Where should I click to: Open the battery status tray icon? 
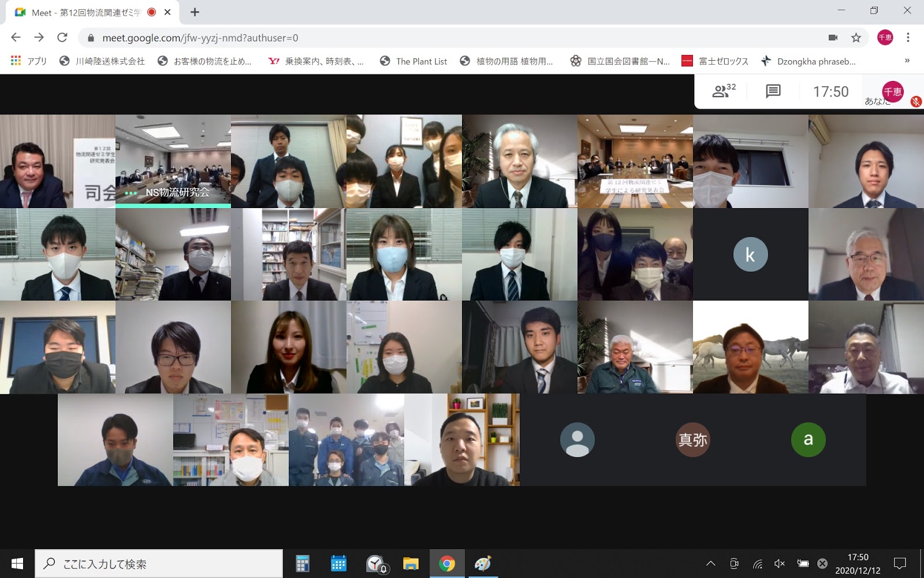803,564
